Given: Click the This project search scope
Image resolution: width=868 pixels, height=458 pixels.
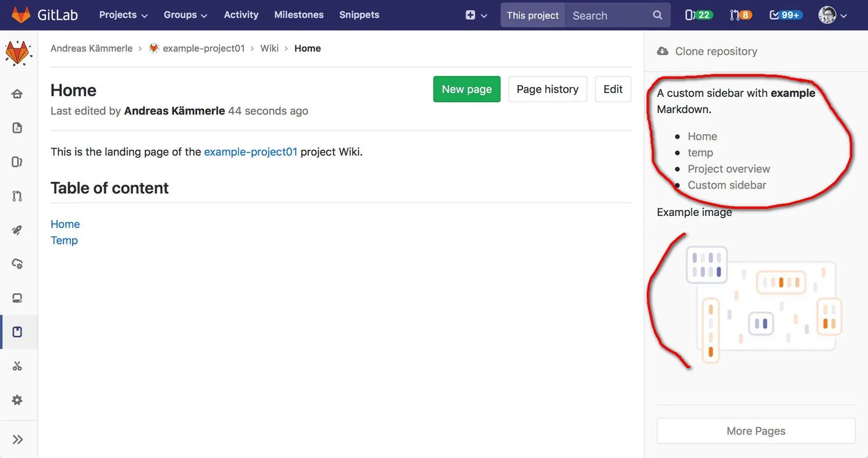Looking at the screenshot, I should pos(533,15).
